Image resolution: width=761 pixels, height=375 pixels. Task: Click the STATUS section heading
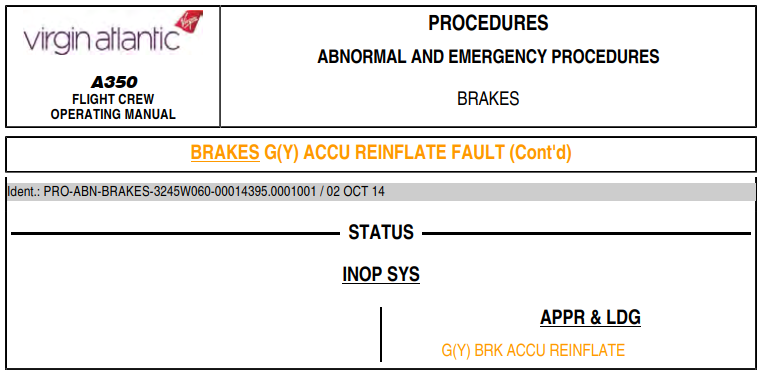(381, 232)
